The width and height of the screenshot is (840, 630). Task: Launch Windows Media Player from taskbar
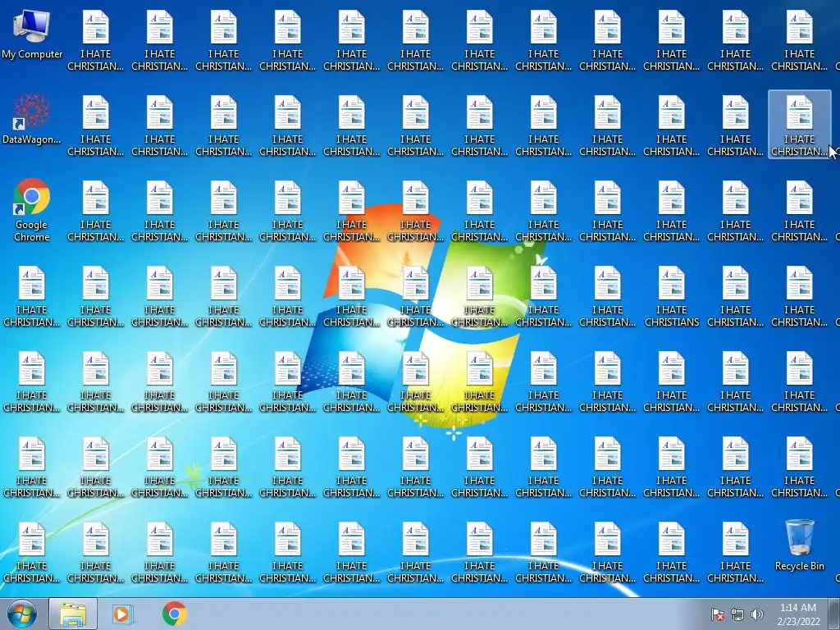(x=122, y=614)
